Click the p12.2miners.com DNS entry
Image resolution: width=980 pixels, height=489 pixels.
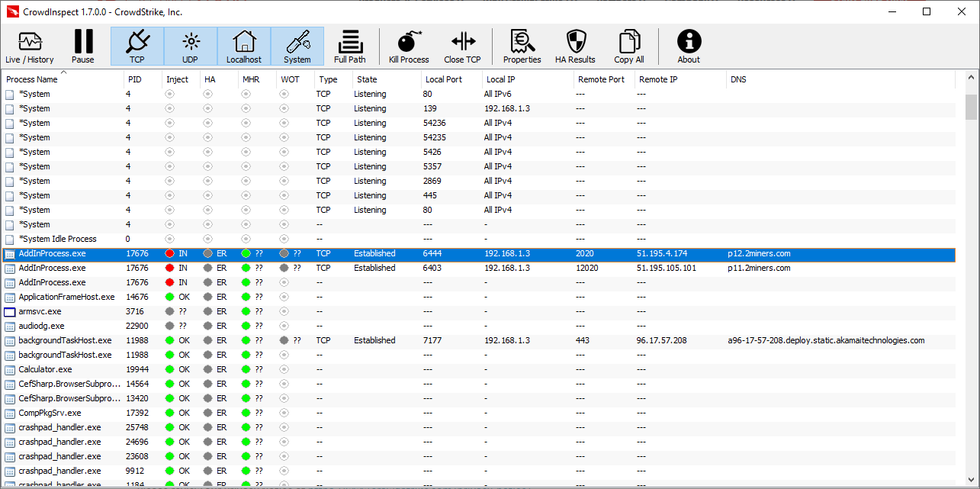[759, 253]
